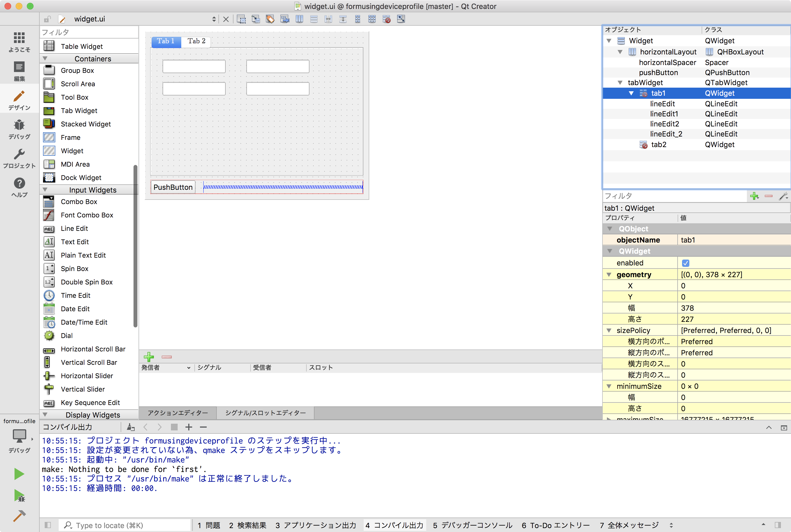This screenshot has height=532, width=791.
Task: Click the Build hammer icon
Action: tap(19, 516)
